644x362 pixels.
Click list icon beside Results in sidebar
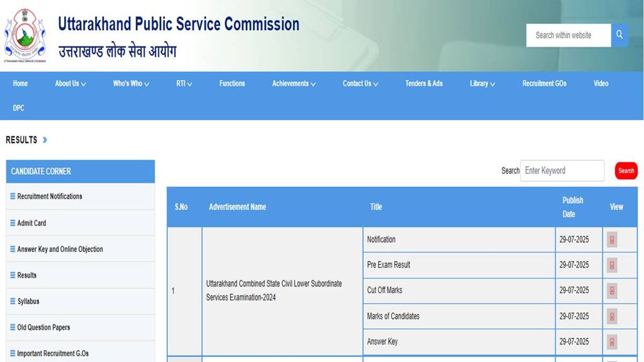pyautogui.click(x=13, y=275)
